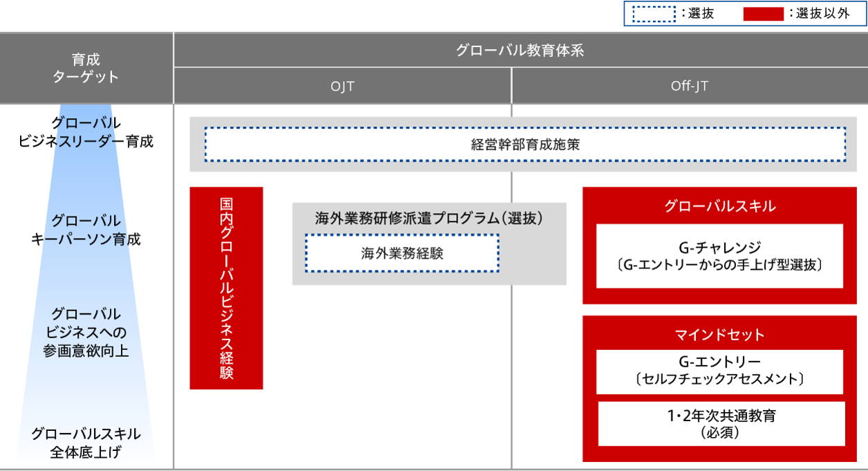The height and width of the screenshot is (471, 868).
Task: Select the 1・2年次共通教育（必須） box
Action: (x=721, y=424)
